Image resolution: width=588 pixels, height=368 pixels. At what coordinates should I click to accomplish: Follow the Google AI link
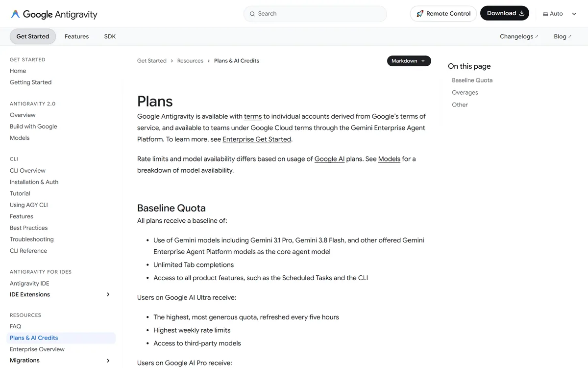329,159
